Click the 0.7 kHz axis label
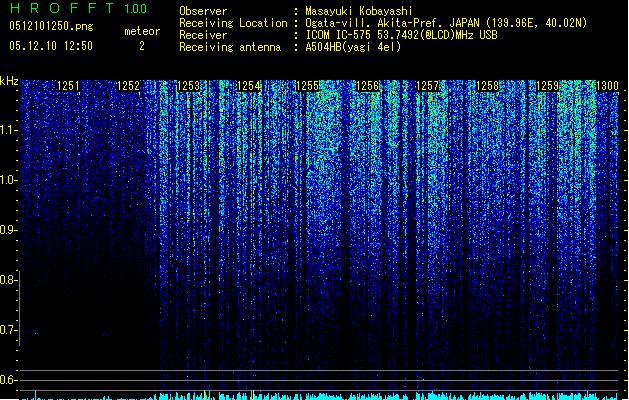 pyautogui.click(x=8, y=330)
